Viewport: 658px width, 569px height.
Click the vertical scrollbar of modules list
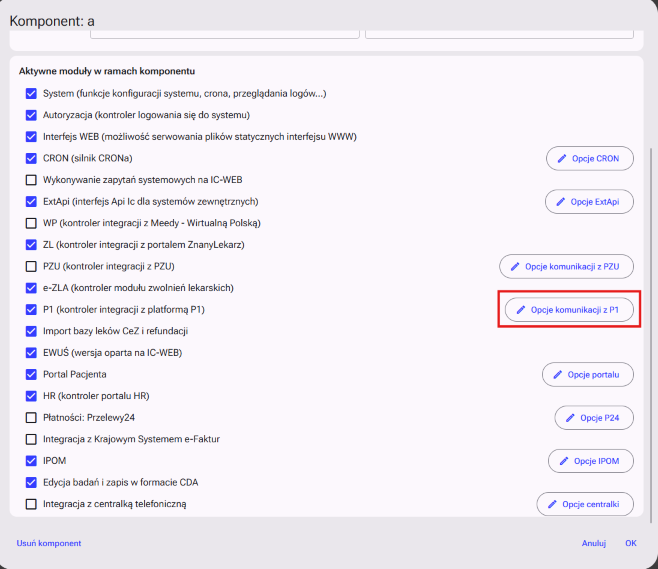click(x=651, y=336)
